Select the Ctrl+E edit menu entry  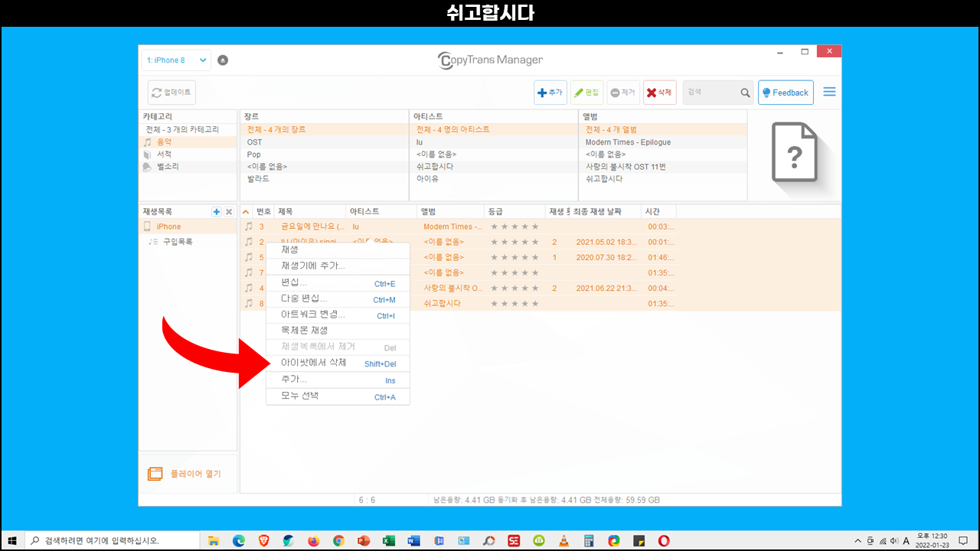pyautogui.click(x=338, y=283)
